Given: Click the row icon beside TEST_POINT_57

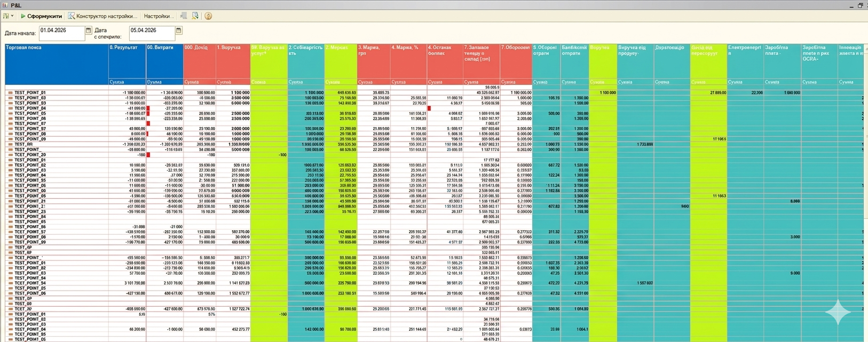Looking at the screenshot, I should (x=10, y=232).
